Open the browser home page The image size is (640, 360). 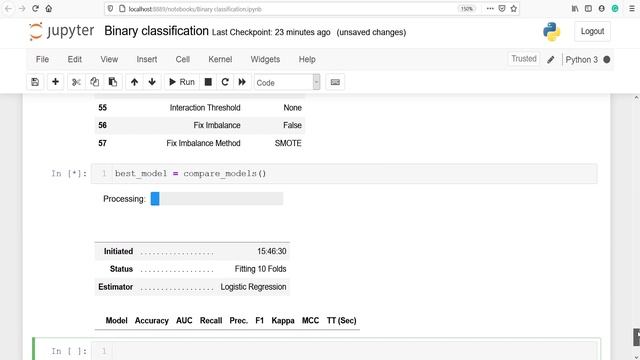(x=49, y=9)
